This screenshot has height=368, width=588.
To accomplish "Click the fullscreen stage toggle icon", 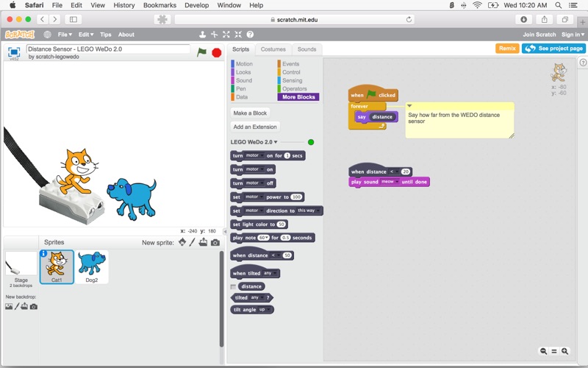I will tap(14, 52).
